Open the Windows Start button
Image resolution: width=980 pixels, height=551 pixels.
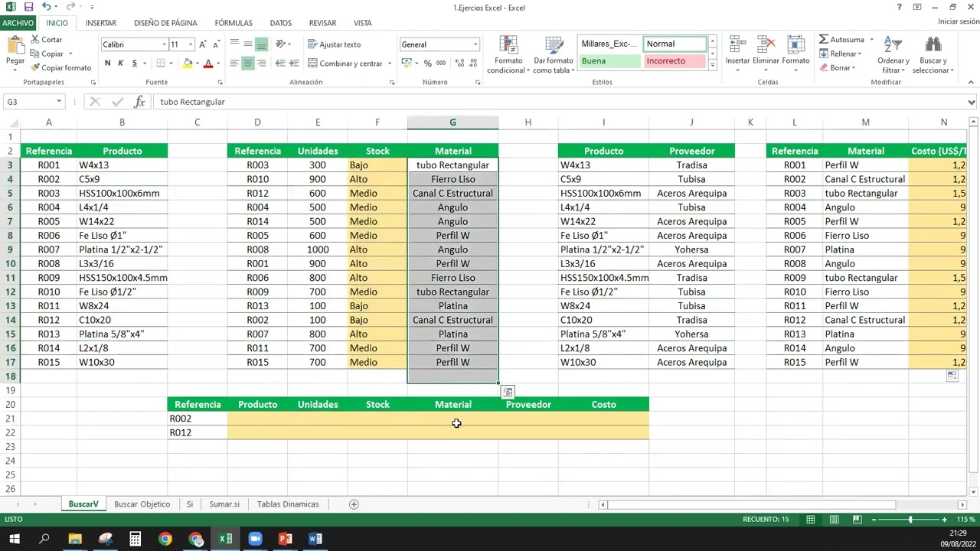point(14,540)
